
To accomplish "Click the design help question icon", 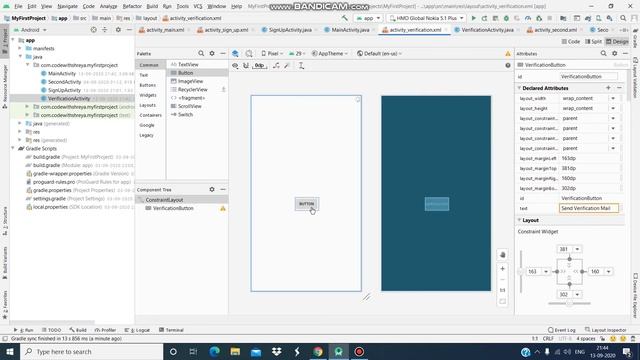I will click(x=508, y=65).
